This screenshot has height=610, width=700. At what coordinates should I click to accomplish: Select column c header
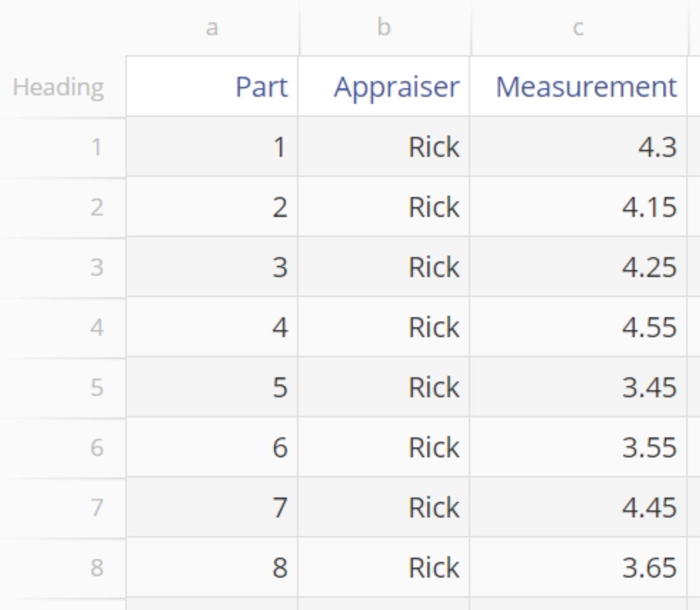coord(579,28)
